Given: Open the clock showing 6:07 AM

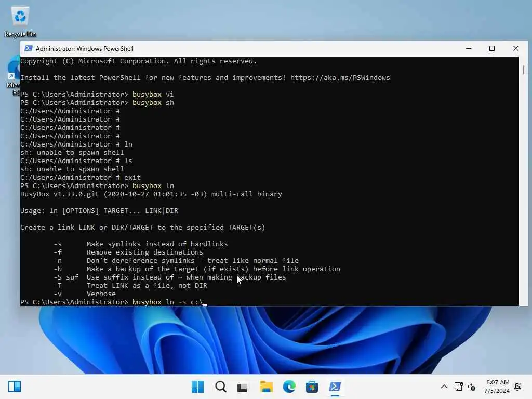Looking at the screenshot, I should tap(497, 387).
